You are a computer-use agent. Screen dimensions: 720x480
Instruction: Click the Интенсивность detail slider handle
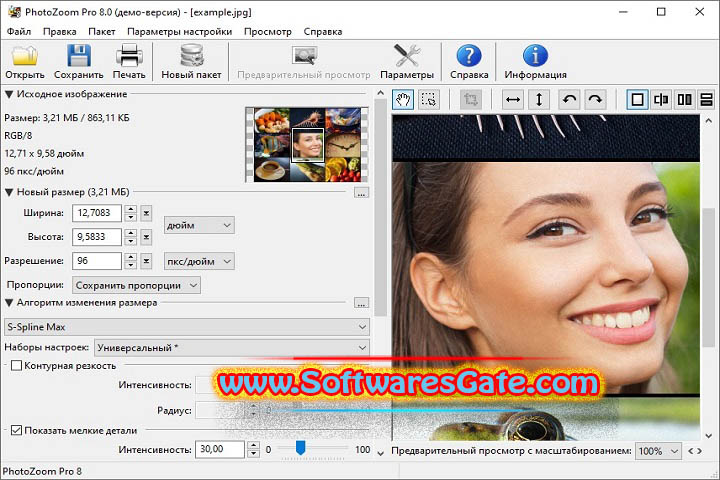[x=300, y=447]
